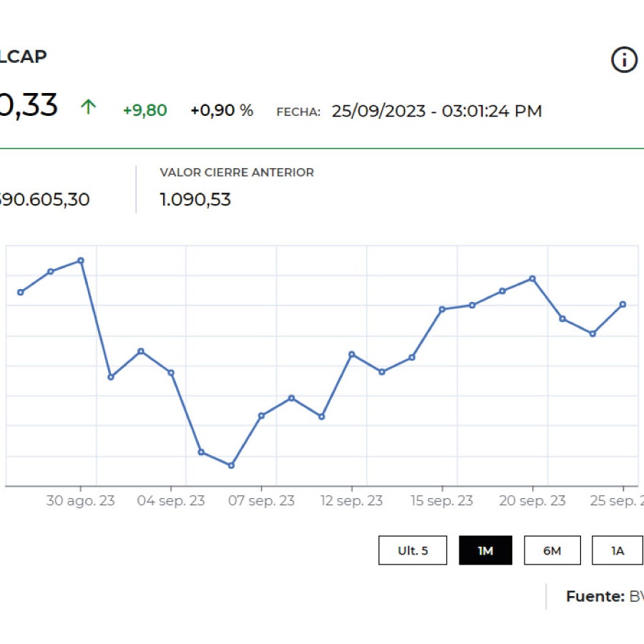Click the final 25 sep. data point
The image size is (644, 644).
623,304
